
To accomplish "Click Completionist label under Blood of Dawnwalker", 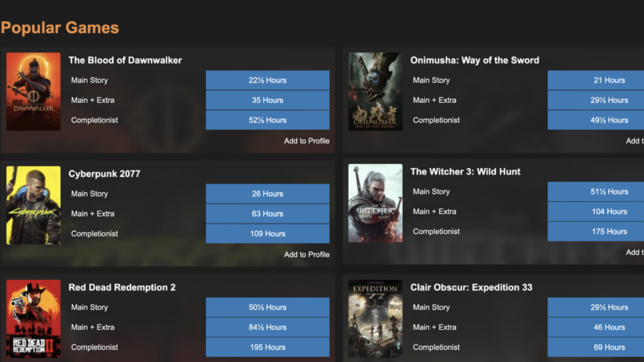I will (x=94, y=120).
